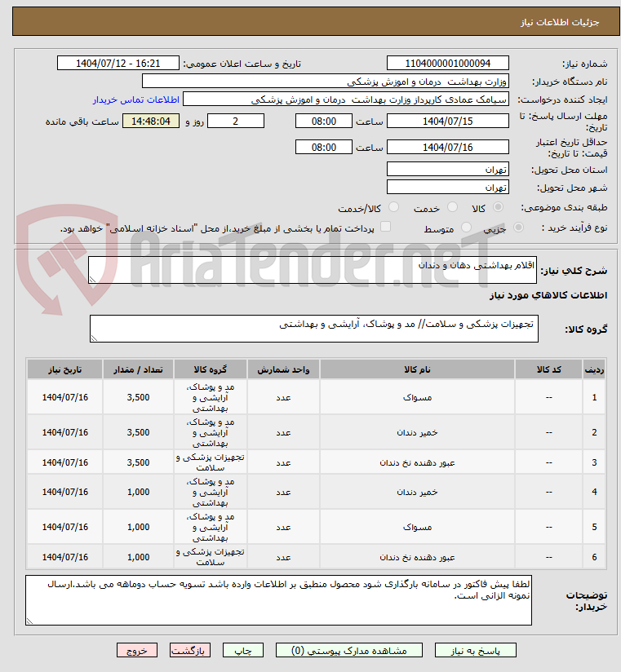621x672 pixels.
Task: Select the جزیی purchase type radio
Action: [518, 228]
